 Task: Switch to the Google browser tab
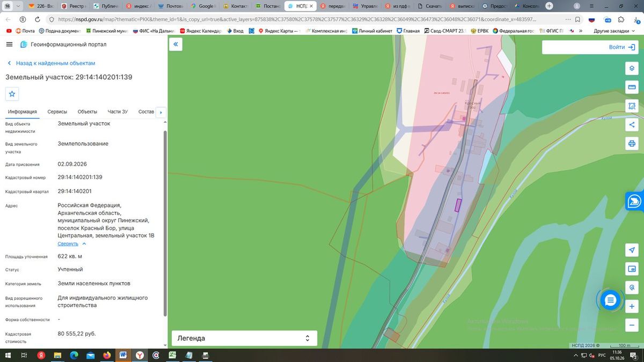[203, 6]
